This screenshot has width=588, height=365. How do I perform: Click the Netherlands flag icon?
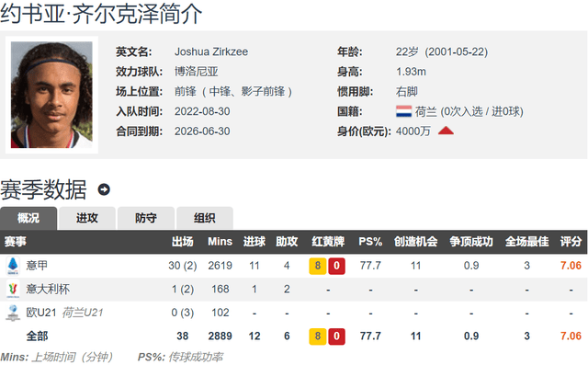(x=403, y=111)
